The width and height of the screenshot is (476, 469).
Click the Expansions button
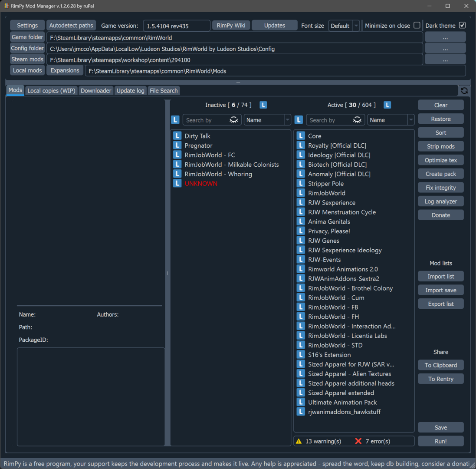(x=65, y=70)
